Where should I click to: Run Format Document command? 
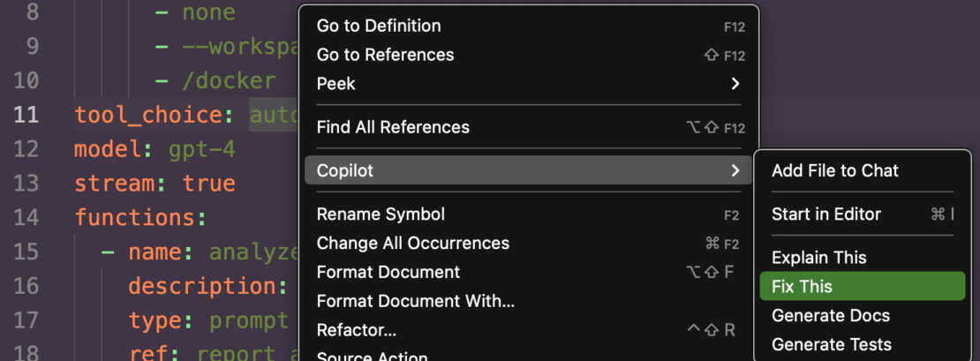click(x=388, y=272)
